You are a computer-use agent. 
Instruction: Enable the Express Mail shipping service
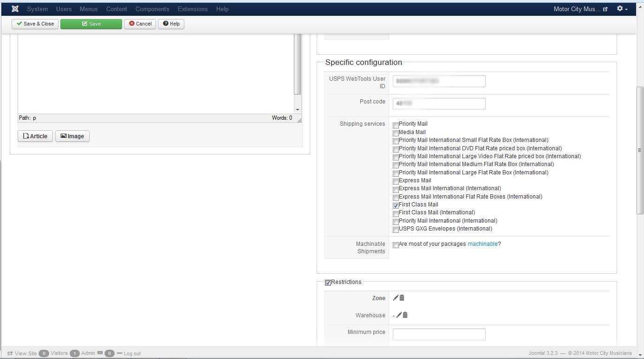pos(396,181)
